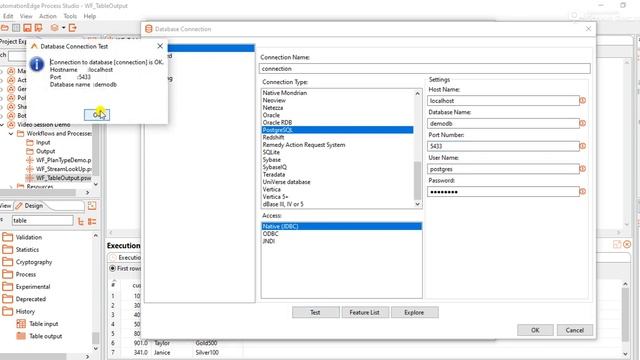Open the View menu
Image resolution: width=640 pixels, height=360 pixels.
point(26,16)
